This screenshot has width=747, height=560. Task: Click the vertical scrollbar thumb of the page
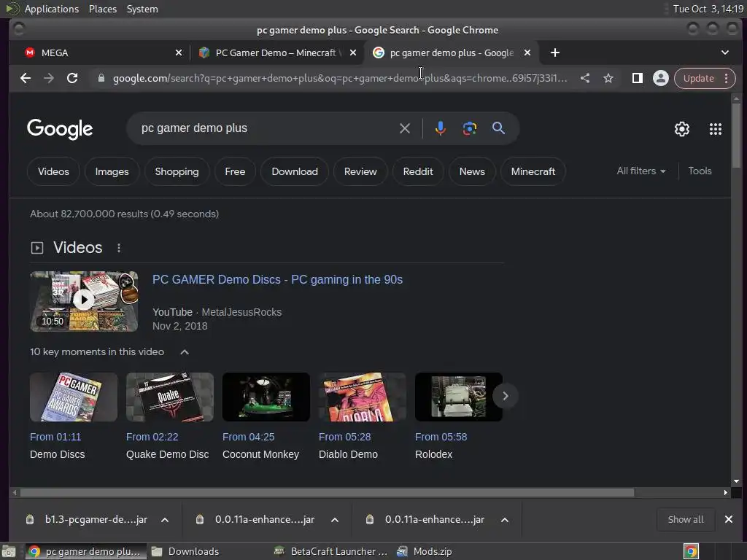pos(736,135)
